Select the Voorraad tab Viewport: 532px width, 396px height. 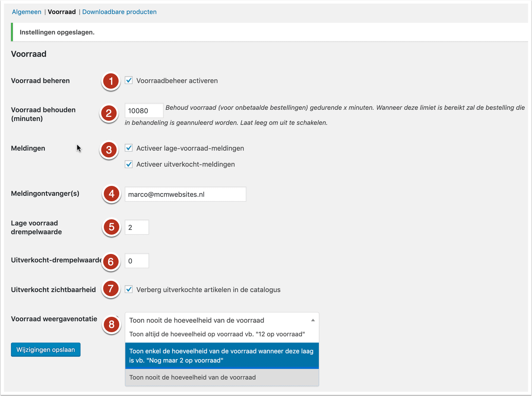coord(62,12)
